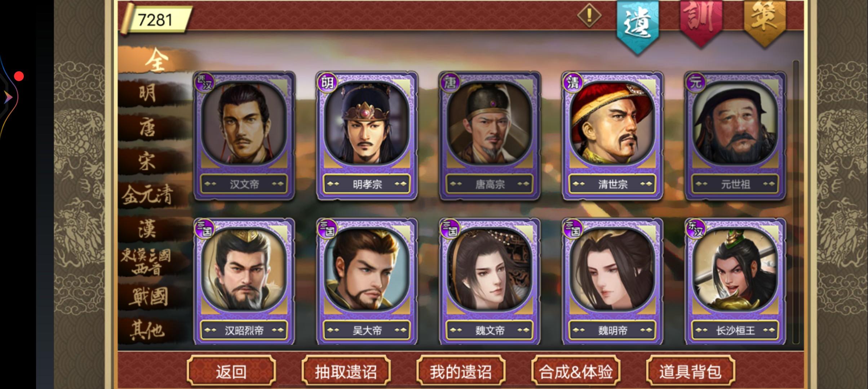Click the 返回 button
The image size is (868, 389).
coord(231,371)
